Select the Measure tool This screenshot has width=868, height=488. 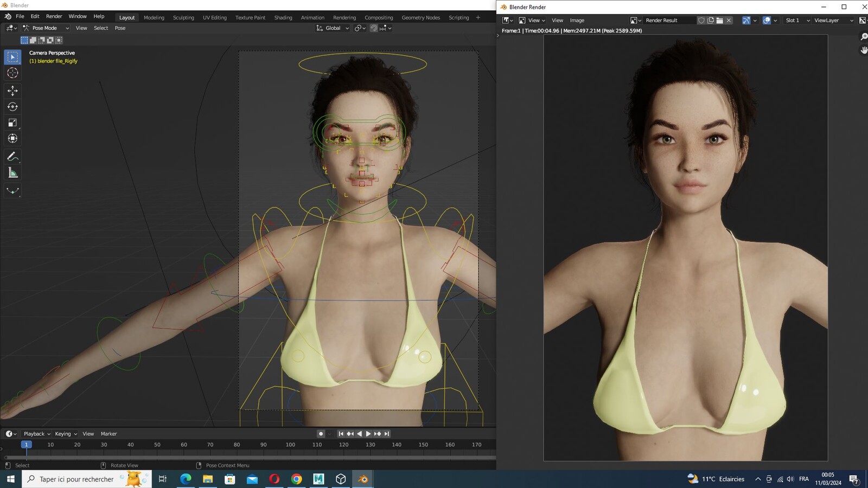coord(12,173)
